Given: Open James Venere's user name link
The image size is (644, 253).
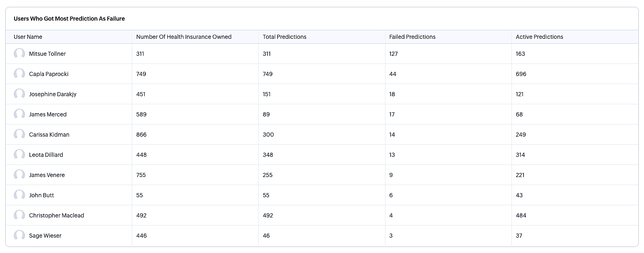Looking at the screenshot, I should (47, 175).
